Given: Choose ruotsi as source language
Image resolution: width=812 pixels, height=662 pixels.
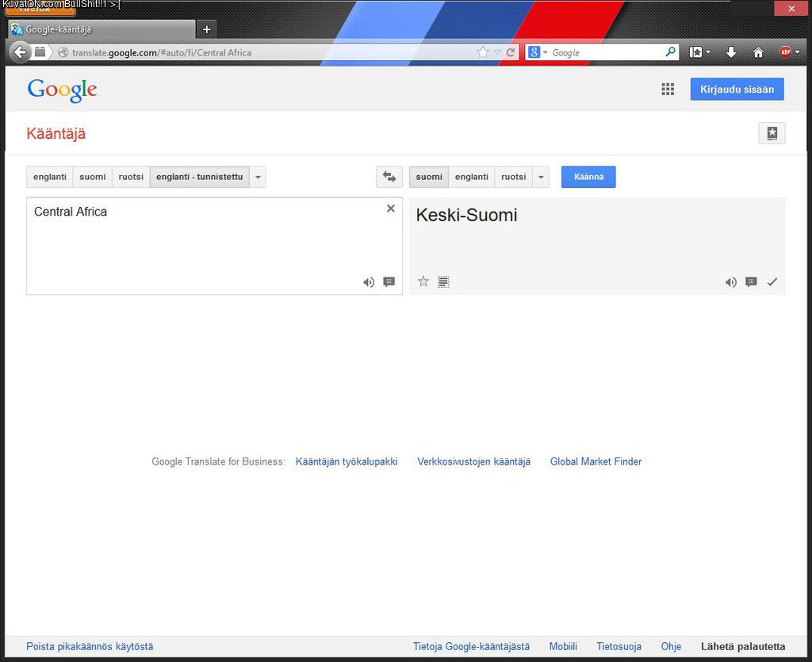Looking at the screenshot, I should (x=131, y=177).
